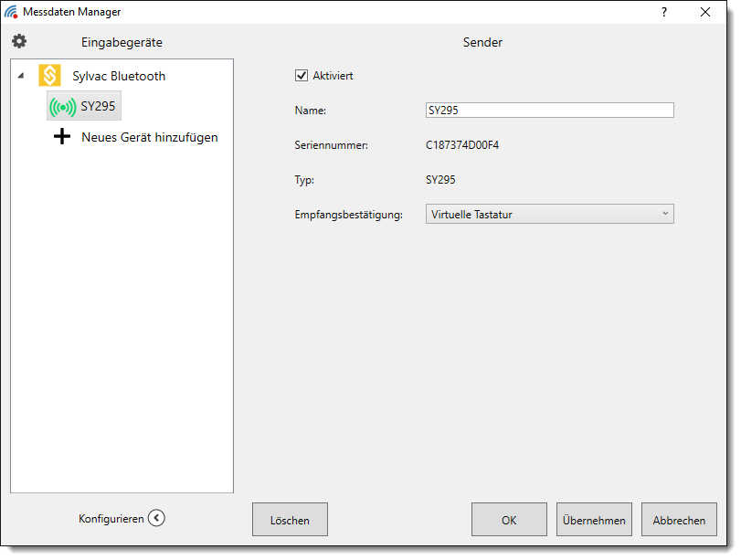Open help with the question mark button
741x560 pixels.
click(x=664, y=12)
